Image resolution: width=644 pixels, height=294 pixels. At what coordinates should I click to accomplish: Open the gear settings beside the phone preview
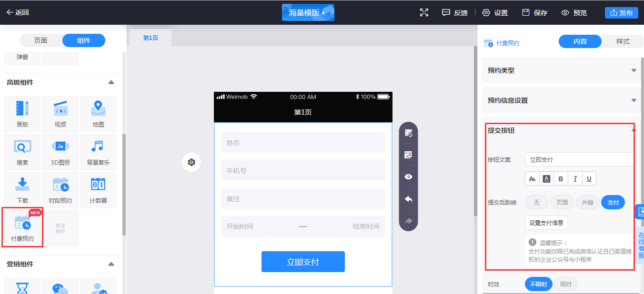coord(191,162)
